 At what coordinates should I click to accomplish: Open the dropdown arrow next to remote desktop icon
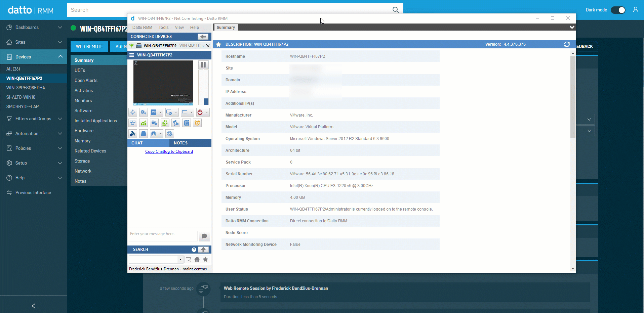pyautogui.click(x=176, y=113)
